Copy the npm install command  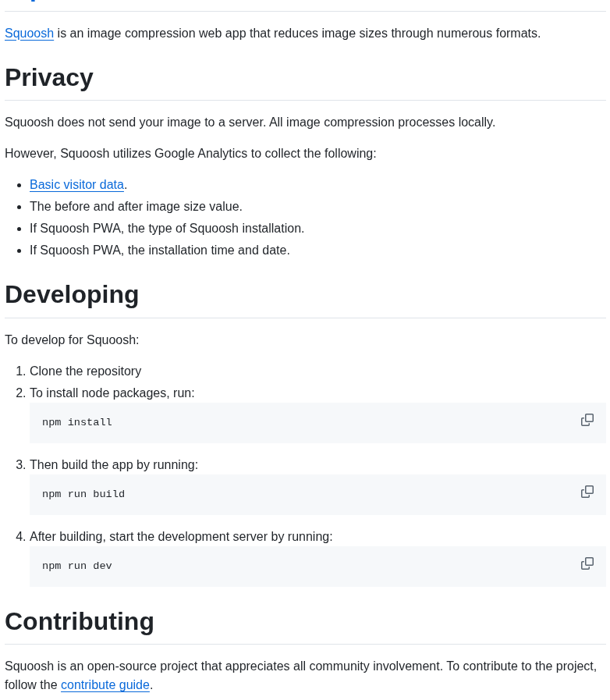coord(587,420)
